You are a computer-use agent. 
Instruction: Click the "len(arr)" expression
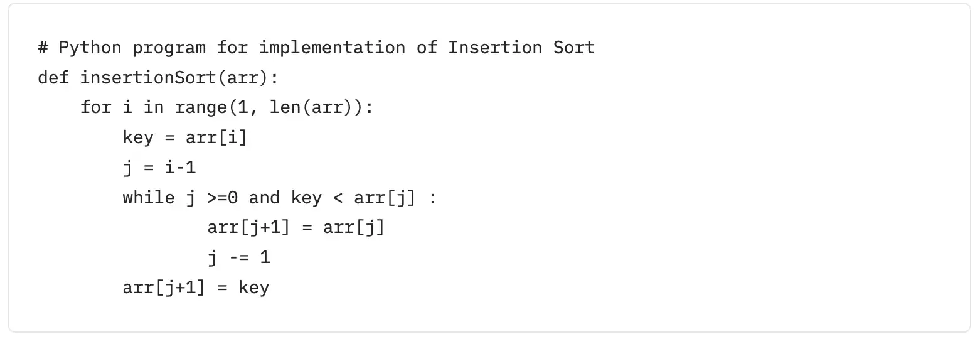(311, 108)
